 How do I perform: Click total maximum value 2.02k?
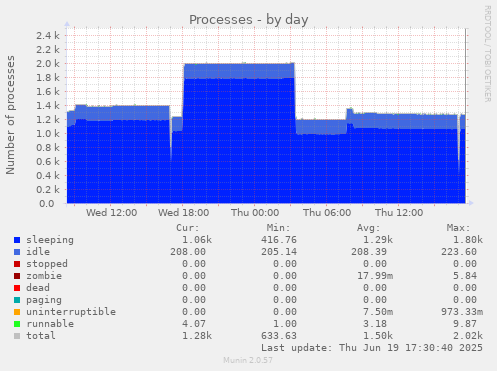click(468, 336)
